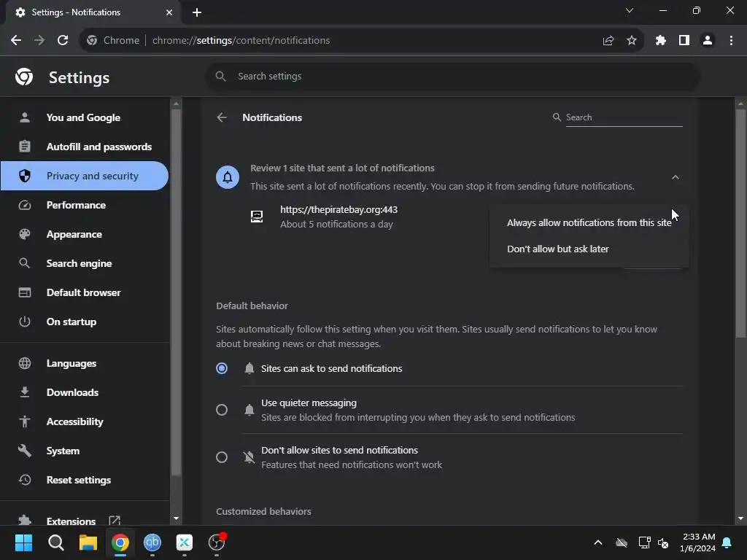This screenshot has height=560, width=747.
Task: Click the muted volume tray icon
Action: [663, 542]
